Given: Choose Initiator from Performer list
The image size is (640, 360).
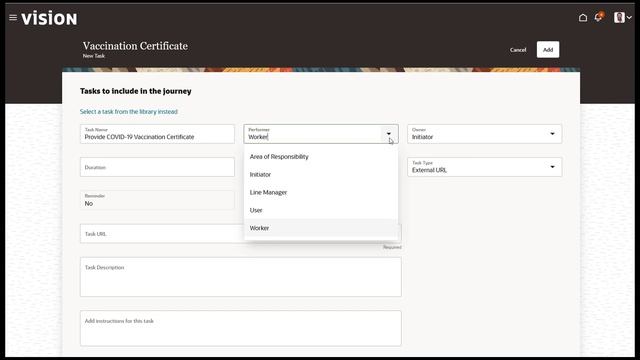Looking at the screenshot, I should [x=321, y=175].
